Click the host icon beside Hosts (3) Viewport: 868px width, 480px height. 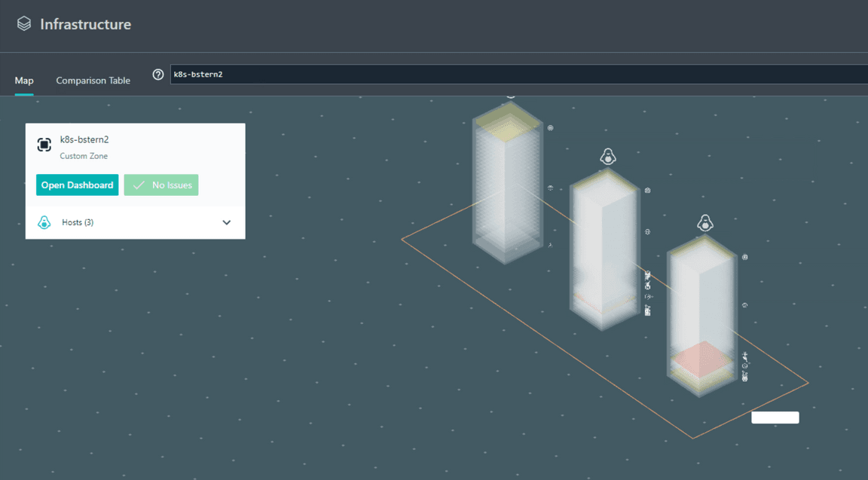click(44, 222)
